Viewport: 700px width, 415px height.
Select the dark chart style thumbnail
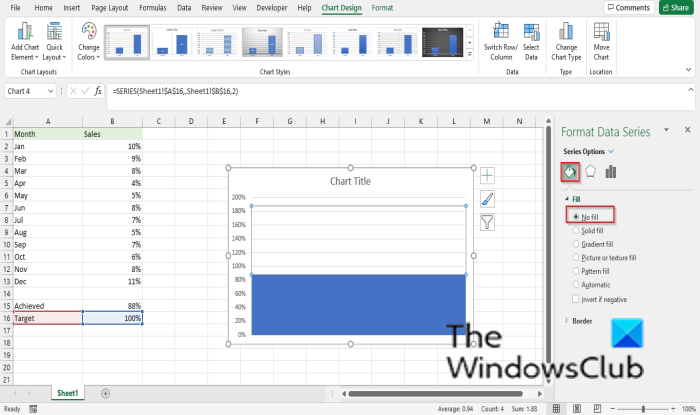[442, 42]
